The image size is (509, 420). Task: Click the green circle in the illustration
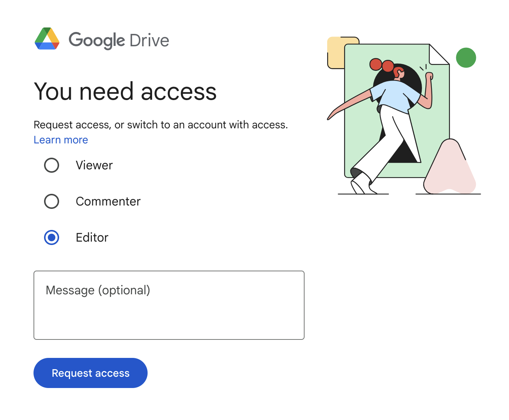[466, 58]
